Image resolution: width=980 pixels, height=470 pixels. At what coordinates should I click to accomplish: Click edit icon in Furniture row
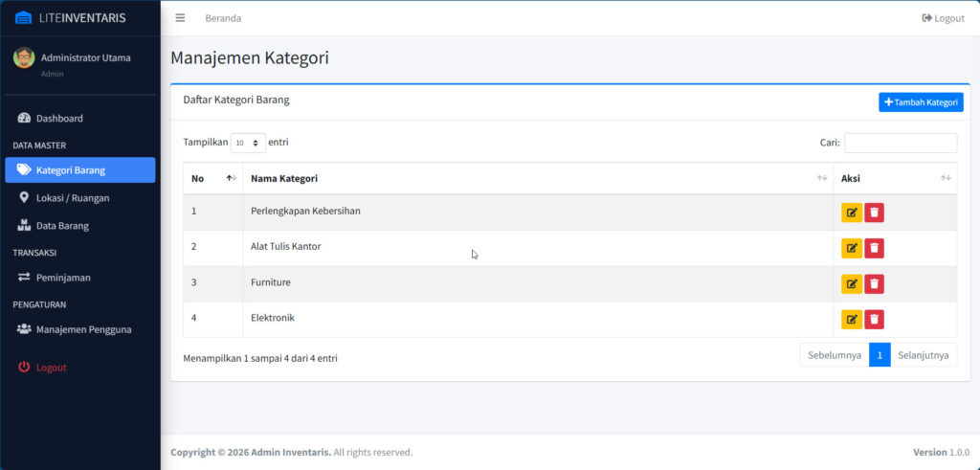tap(851, 283)
